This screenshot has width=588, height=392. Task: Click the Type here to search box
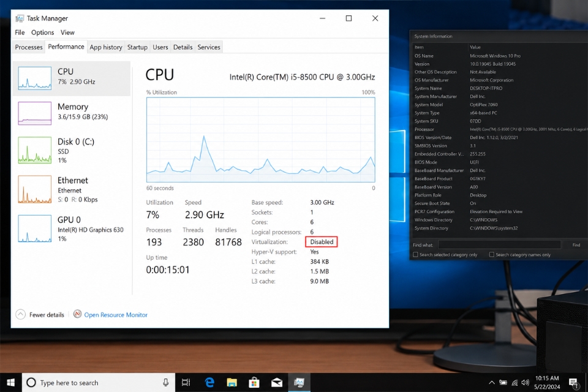(x=99, y=382)
